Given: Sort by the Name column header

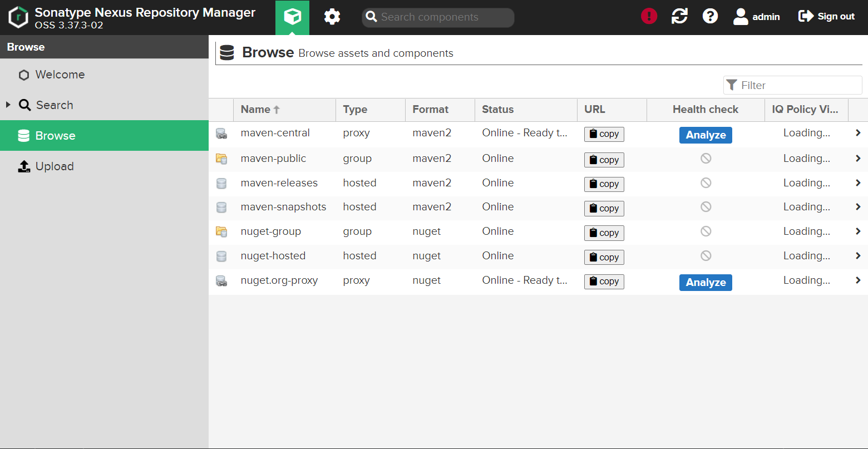Looking at the screenshot, I should point(284,110).
